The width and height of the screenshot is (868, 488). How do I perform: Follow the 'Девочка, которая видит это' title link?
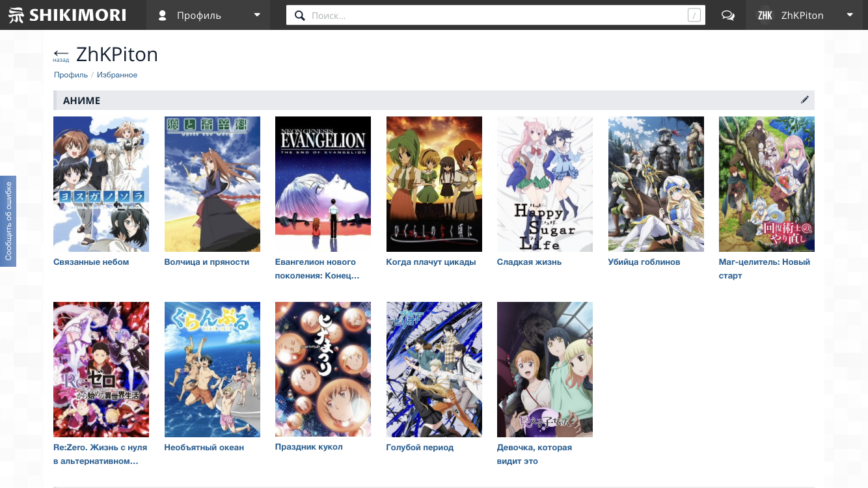(534, 454)
